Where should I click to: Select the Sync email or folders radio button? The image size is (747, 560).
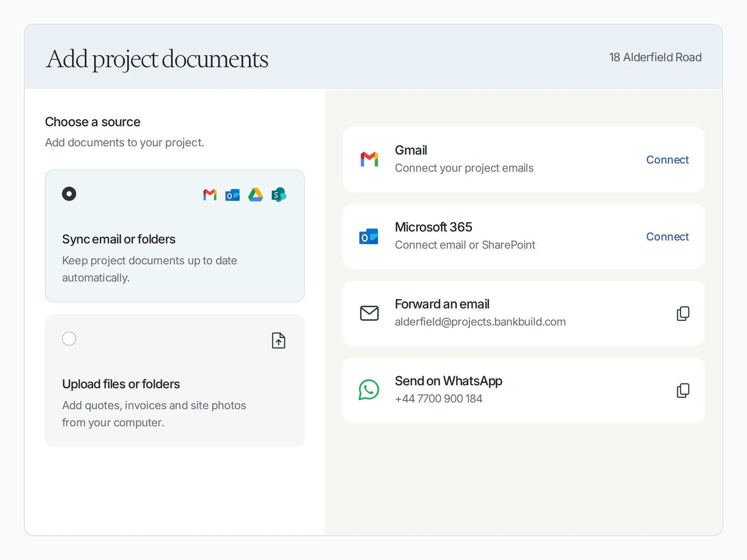[x=69, y=194]
